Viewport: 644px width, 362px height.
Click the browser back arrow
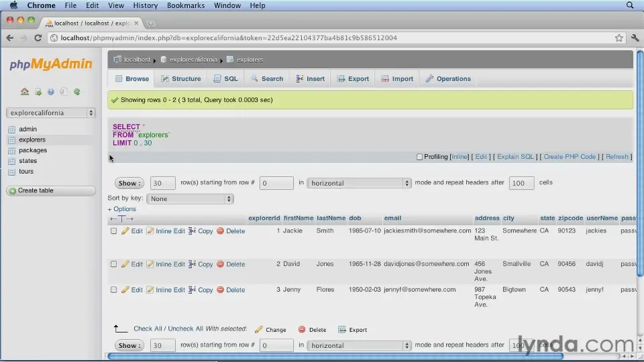tap(10, 38)
